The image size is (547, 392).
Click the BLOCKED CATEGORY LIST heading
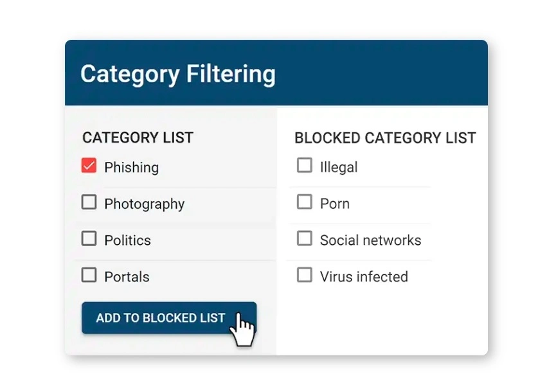tap(385, 138)
